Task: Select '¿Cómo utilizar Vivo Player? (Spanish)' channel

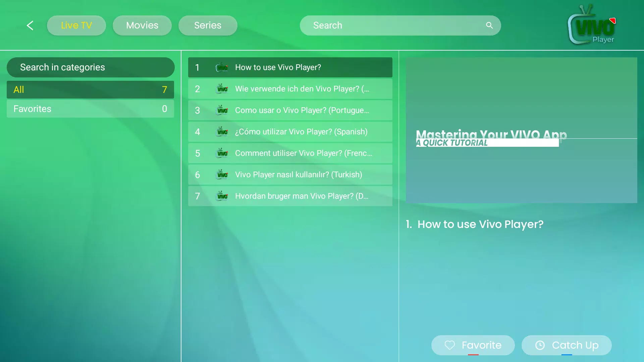Action: 290,132
